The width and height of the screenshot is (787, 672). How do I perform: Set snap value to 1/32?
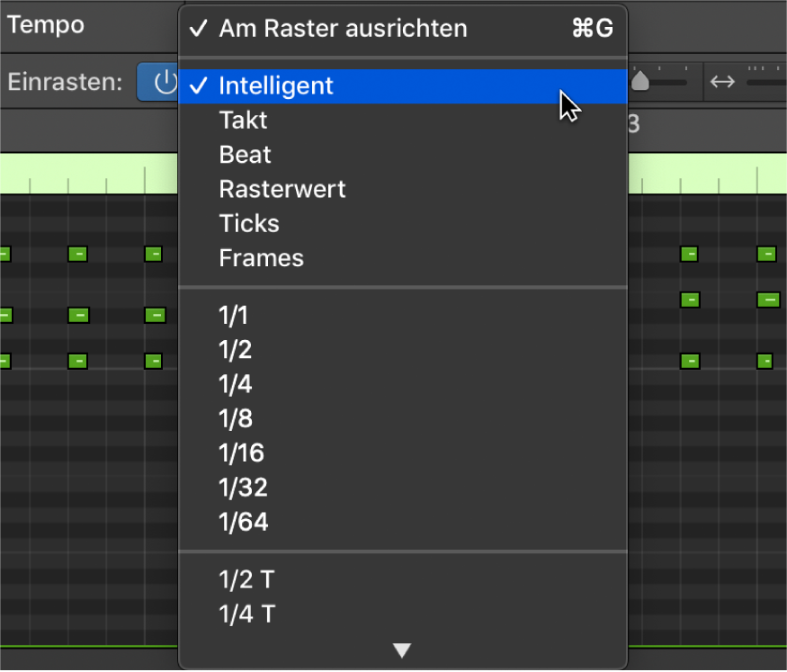point(242,487)
